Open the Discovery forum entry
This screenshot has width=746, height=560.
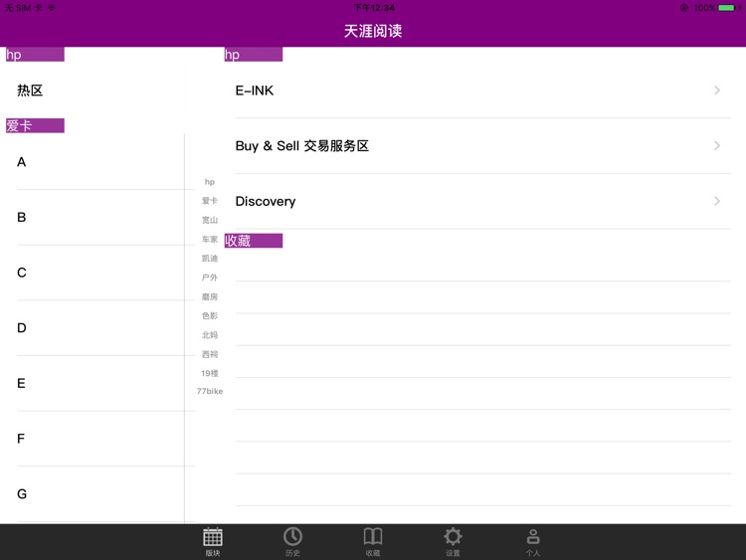point(266,201)
